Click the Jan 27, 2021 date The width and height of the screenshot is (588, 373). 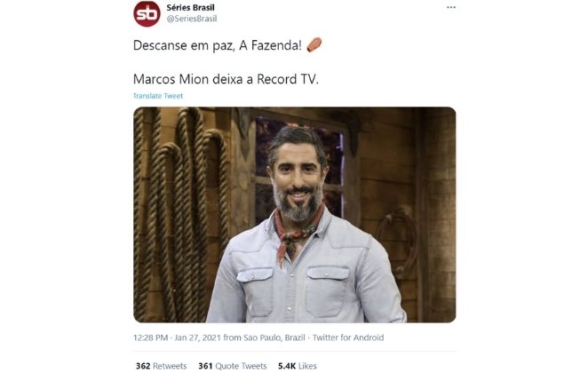click(197, 337)
